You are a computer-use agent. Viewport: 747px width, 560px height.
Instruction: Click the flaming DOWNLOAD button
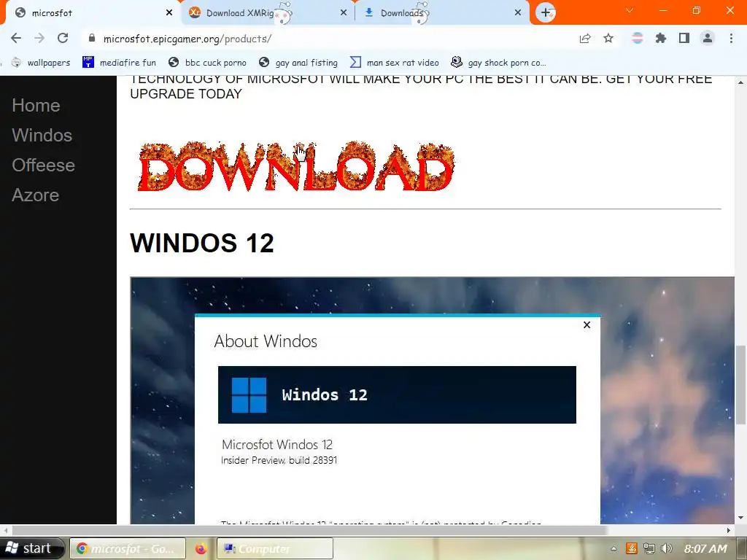point(296,167)
